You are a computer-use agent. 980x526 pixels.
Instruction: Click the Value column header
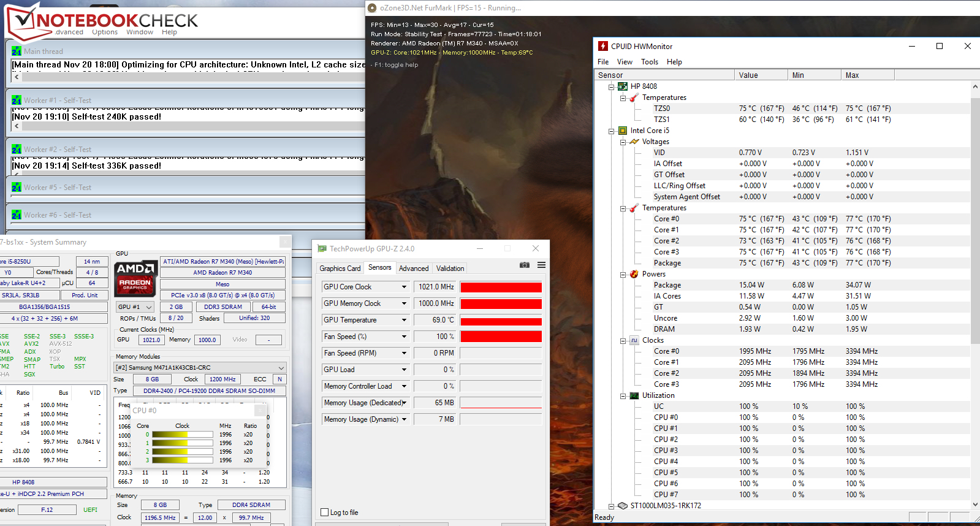click(x=761, y=75)
